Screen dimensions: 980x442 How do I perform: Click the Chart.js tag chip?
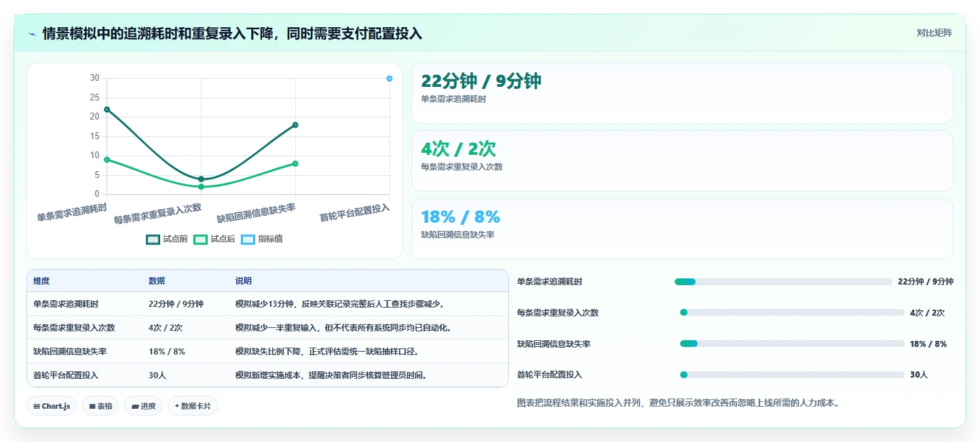pos(52,406)
